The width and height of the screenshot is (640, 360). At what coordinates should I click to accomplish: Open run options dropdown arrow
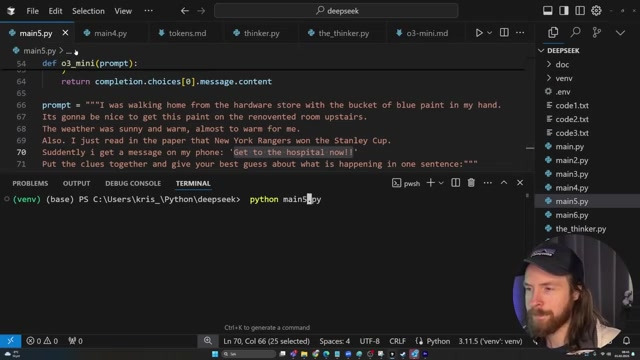pos(489,33)
